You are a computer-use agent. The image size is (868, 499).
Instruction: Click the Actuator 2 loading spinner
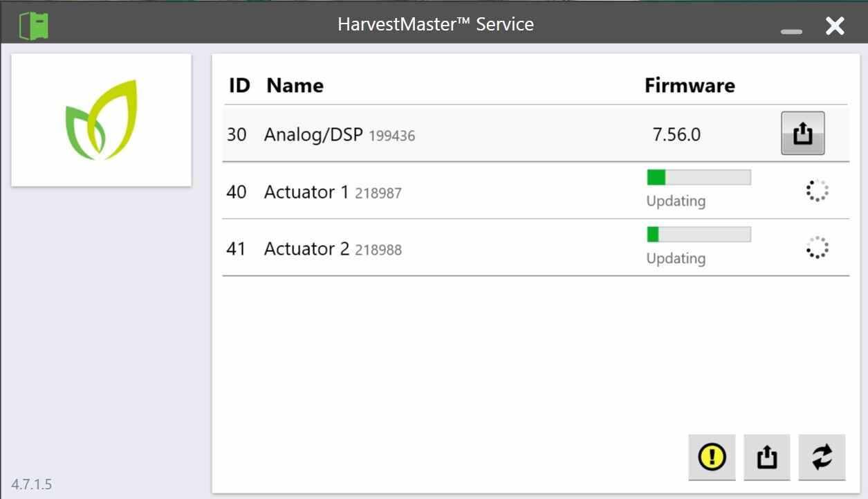click(x=818, y=248)
